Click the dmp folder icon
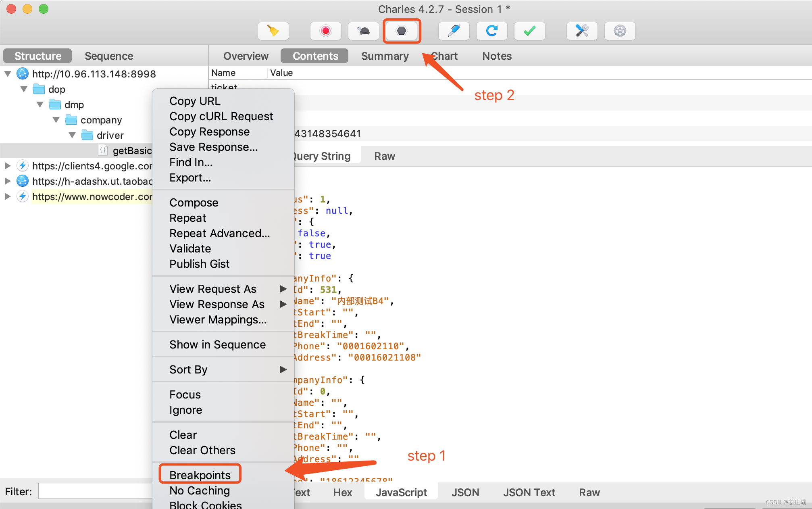This screenshot has height=509, width=812. point(55,105)
